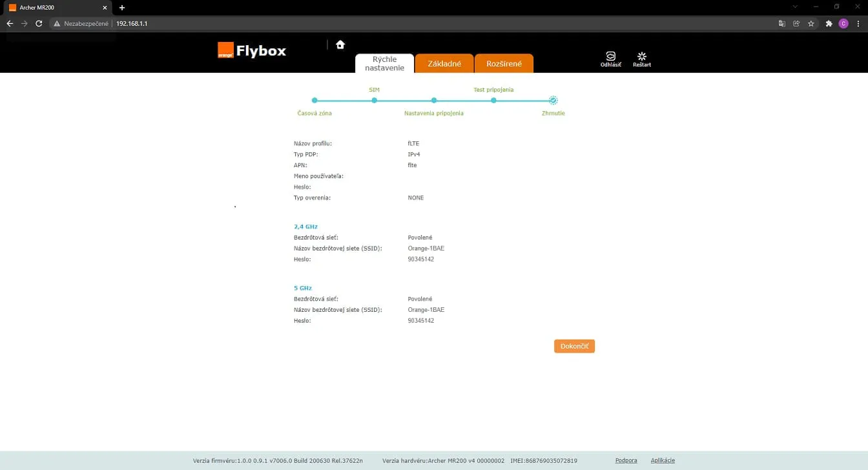Image resolution: width=868 pixels, height=470 pixels.
Task: Select the Rýchle nastavenie tab
Action: (x=384, y=63)
